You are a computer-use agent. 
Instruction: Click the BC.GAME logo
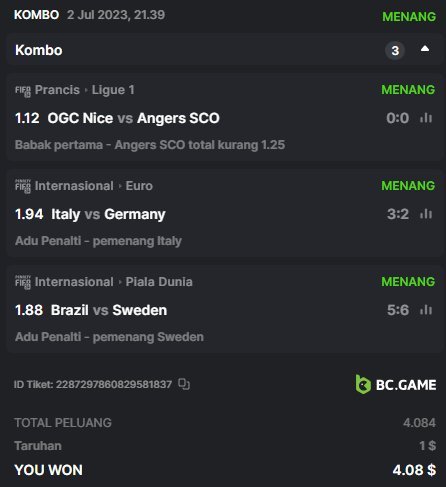click(396, 385)
